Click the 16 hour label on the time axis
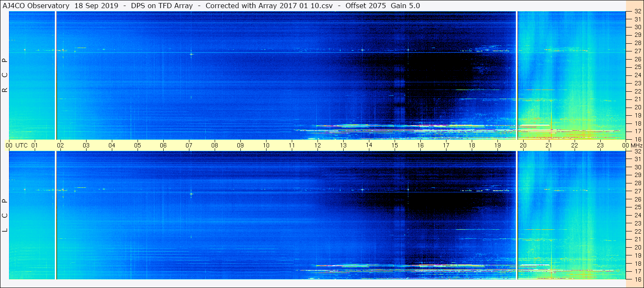 420,145
